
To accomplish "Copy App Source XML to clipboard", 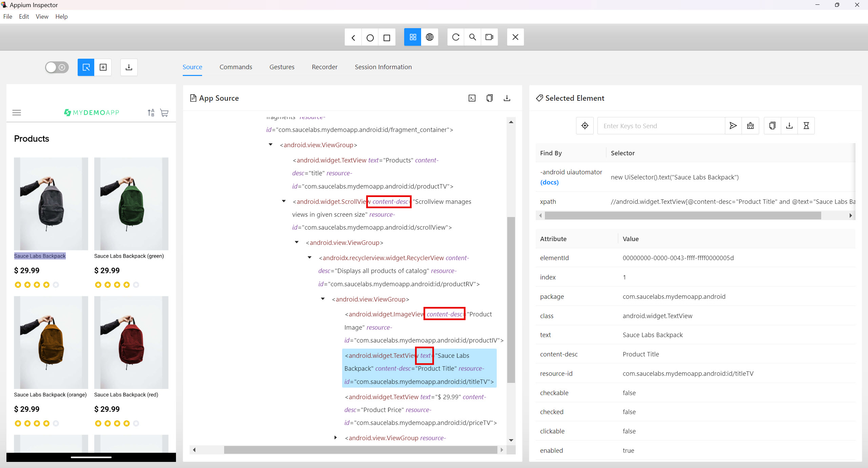I will tap(489, 98).
